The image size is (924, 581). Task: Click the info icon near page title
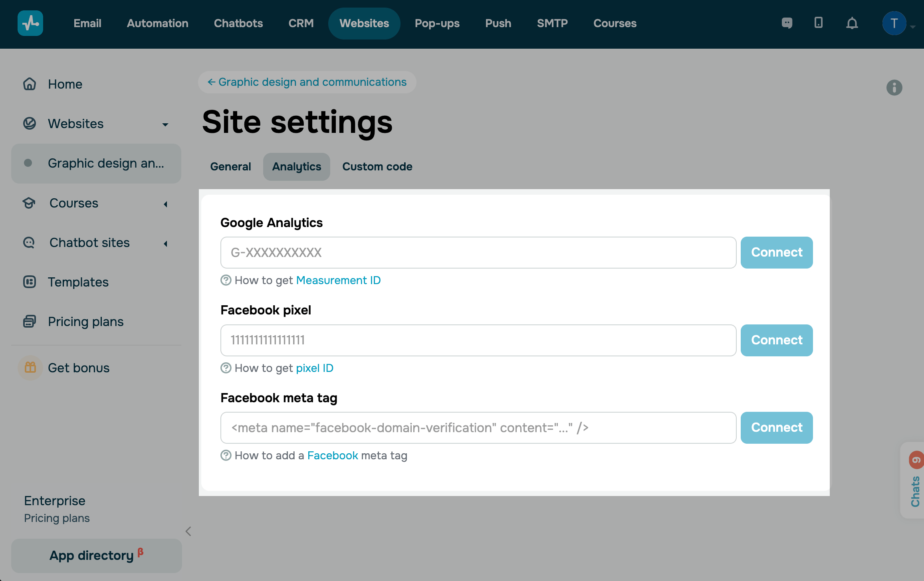tap(894, 87)
